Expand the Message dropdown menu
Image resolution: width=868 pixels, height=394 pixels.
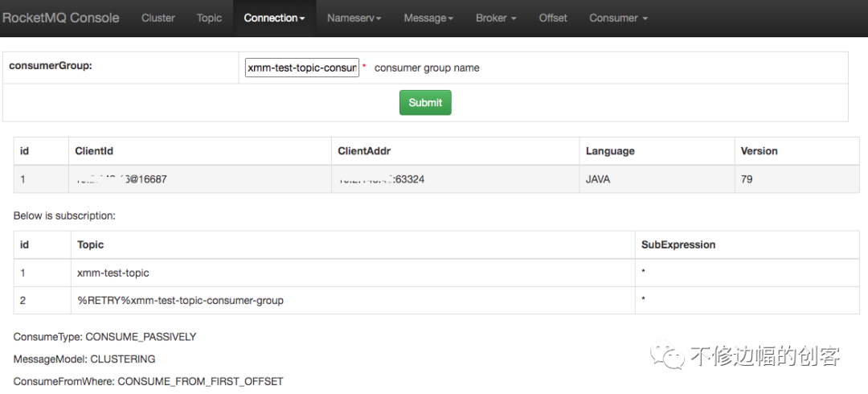pyautogui.click(x=428, y=18)
